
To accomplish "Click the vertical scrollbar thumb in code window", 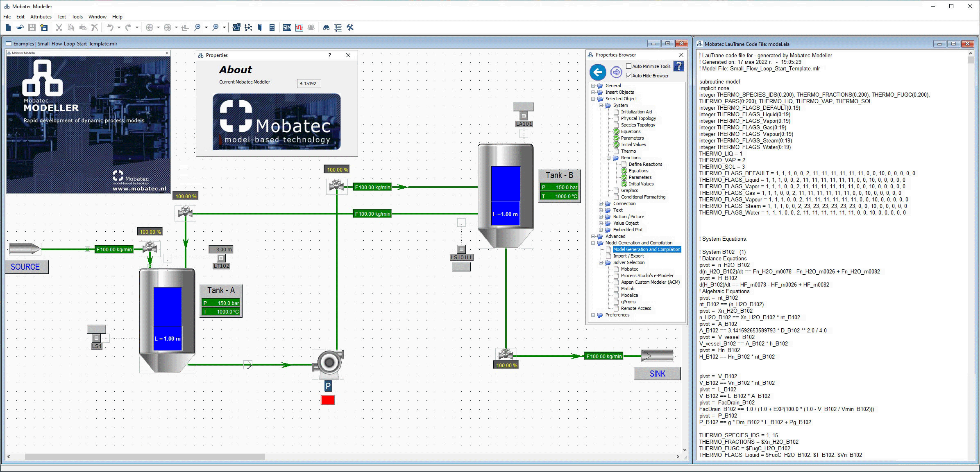I will [971, 60].
